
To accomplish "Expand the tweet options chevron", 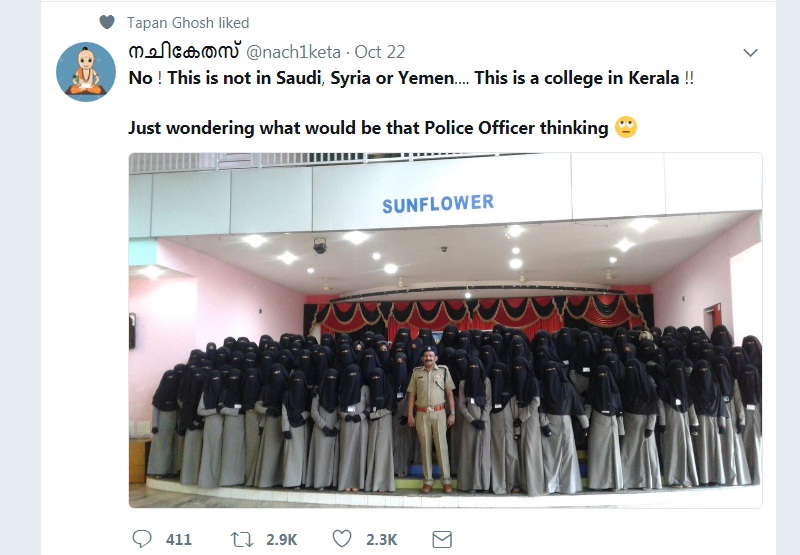I will pos(750,52).
